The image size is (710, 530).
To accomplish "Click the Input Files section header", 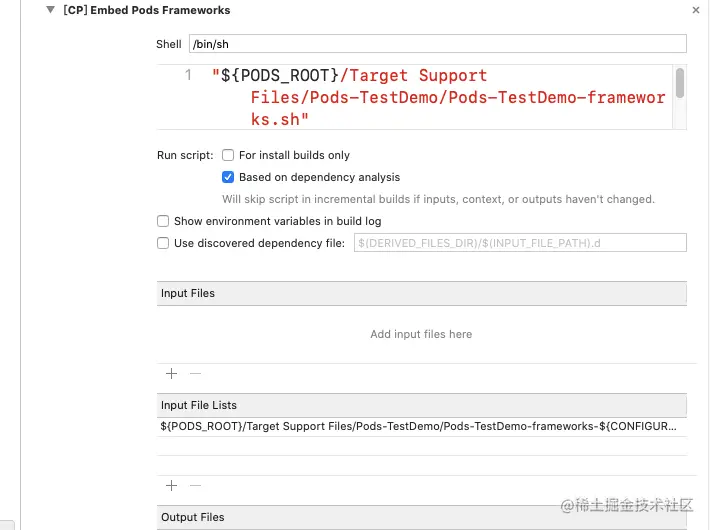I will coord(422,293).
